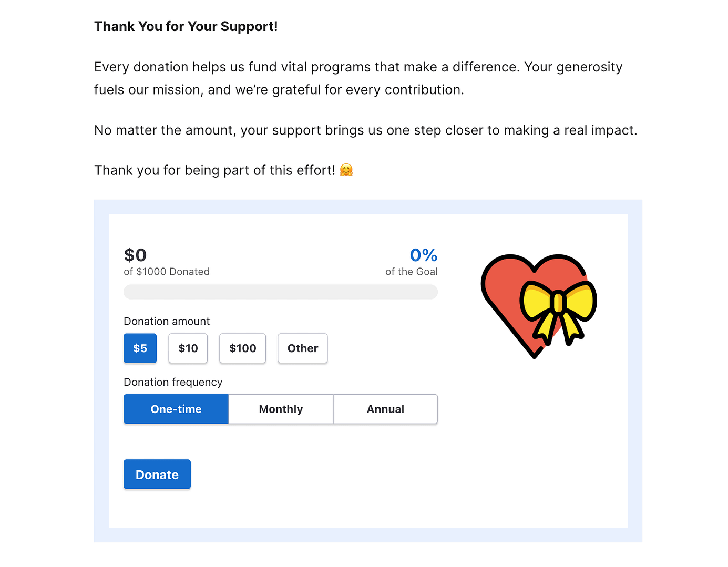
Task: Click the hugging face emoji
Action: pyautogui.click(x=345, y=169)
